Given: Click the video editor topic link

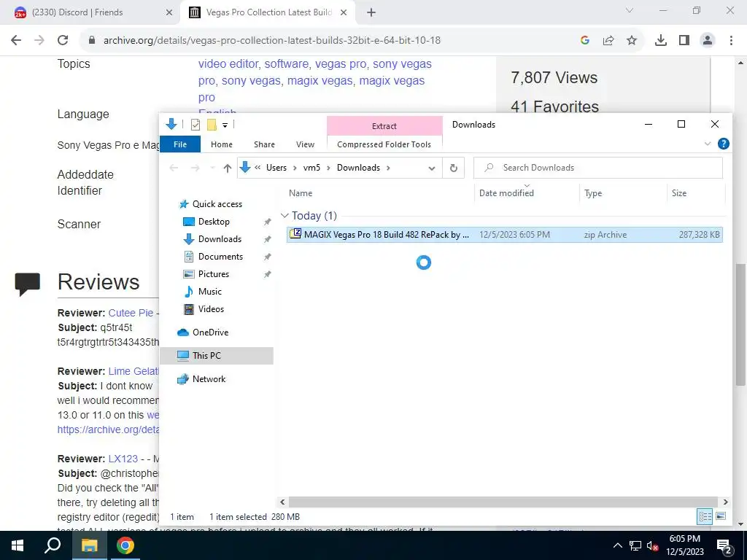Looking at the screenshot, I should point(228,64).
